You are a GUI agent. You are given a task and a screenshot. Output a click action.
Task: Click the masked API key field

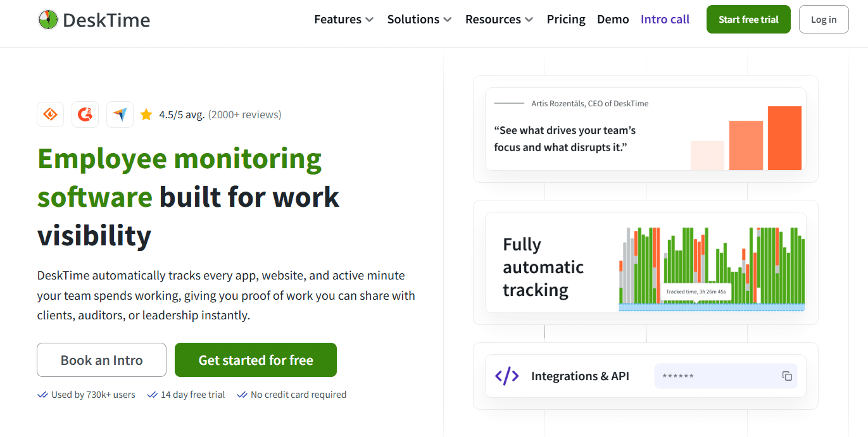pyautogui.click(x=726, y=376)
